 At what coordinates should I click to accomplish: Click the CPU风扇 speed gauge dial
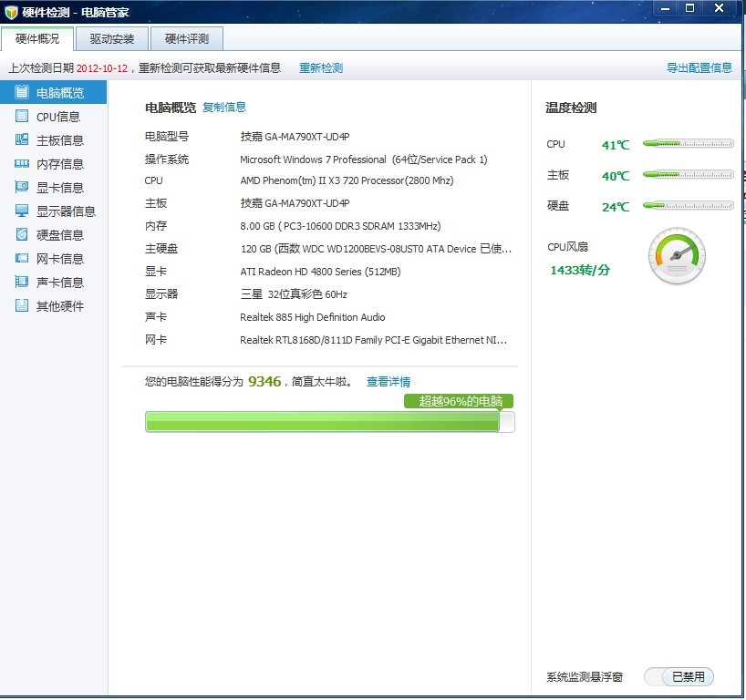coord(677,255)
